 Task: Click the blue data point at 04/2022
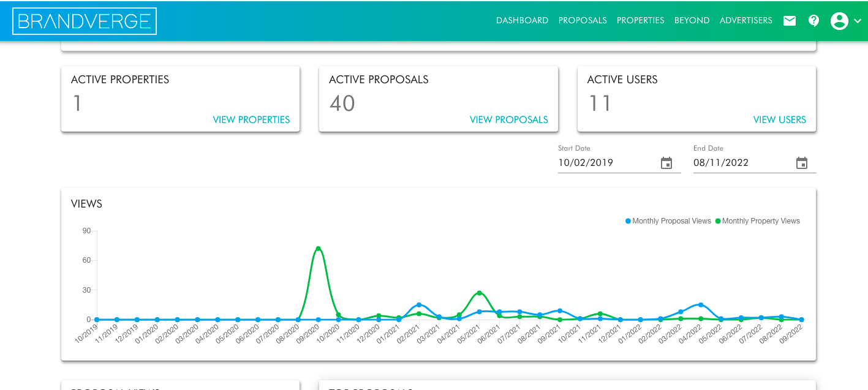click(x=701, y=304)
